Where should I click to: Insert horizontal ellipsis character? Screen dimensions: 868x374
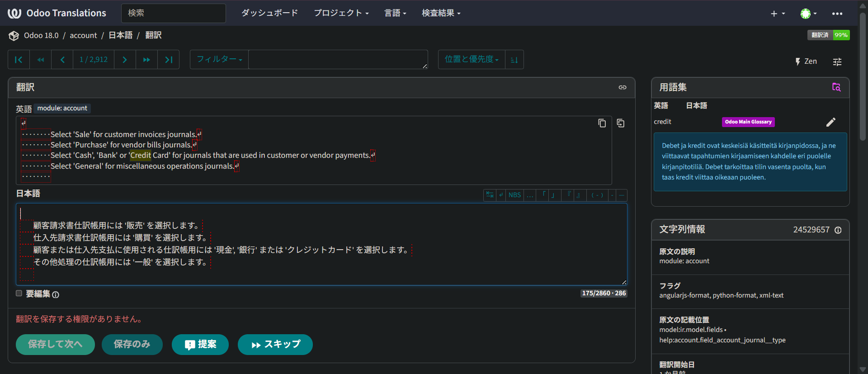point(530,195)
